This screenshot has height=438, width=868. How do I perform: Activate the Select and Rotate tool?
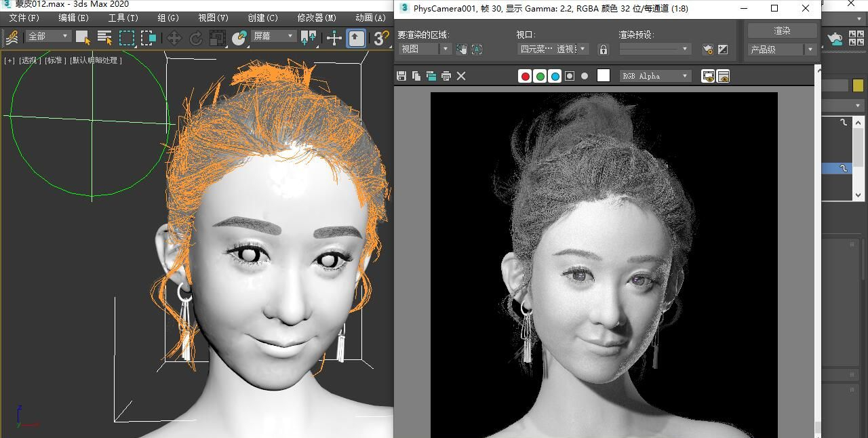[x=196, y=38]
